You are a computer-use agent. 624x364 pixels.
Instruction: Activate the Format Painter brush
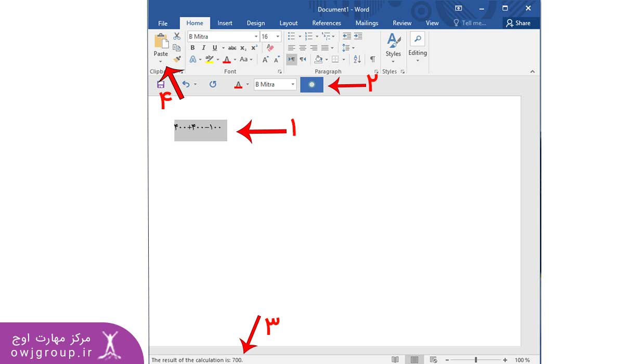177,59
